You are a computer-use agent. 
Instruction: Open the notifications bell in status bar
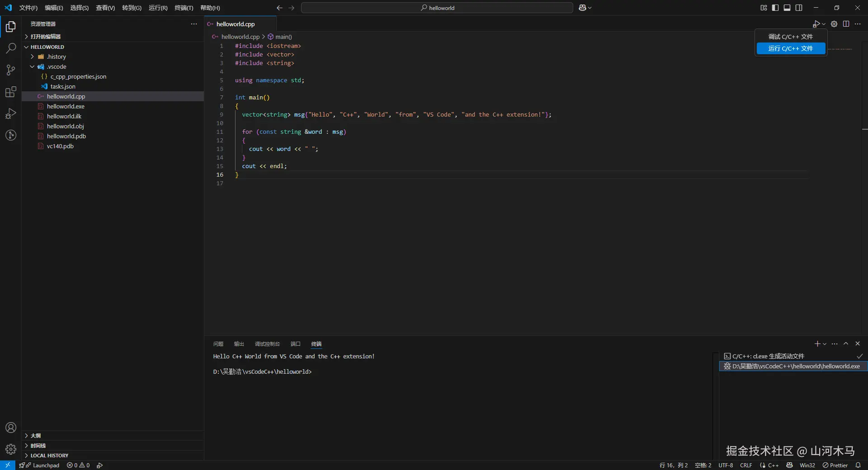click(858, 465)
